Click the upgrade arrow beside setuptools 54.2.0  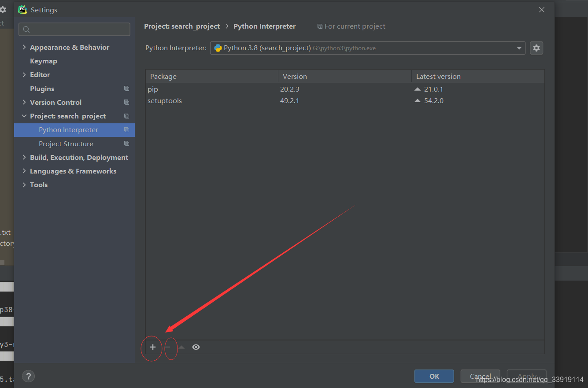(417, 100)
